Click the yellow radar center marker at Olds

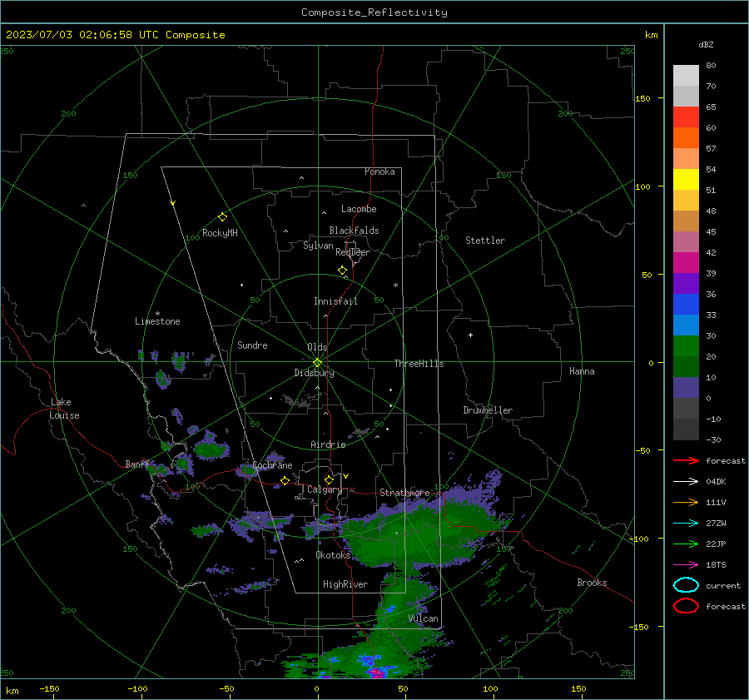coord(317,363)
